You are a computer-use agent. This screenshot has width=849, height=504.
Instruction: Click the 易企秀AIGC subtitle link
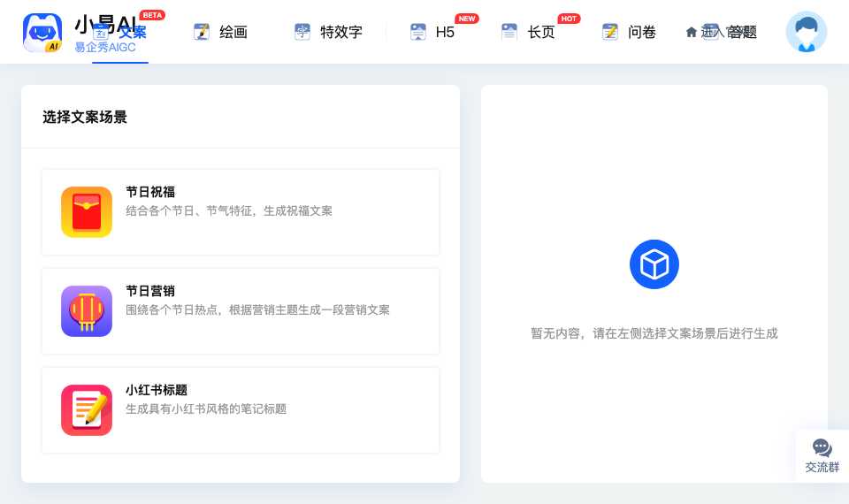point(105,48)
